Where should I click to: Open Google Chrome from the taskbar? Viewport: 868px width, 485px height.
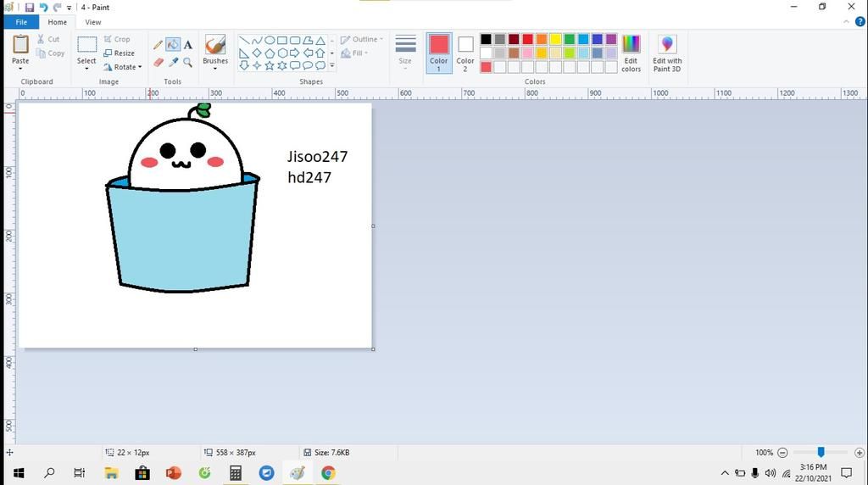click(x=328, y=473)
